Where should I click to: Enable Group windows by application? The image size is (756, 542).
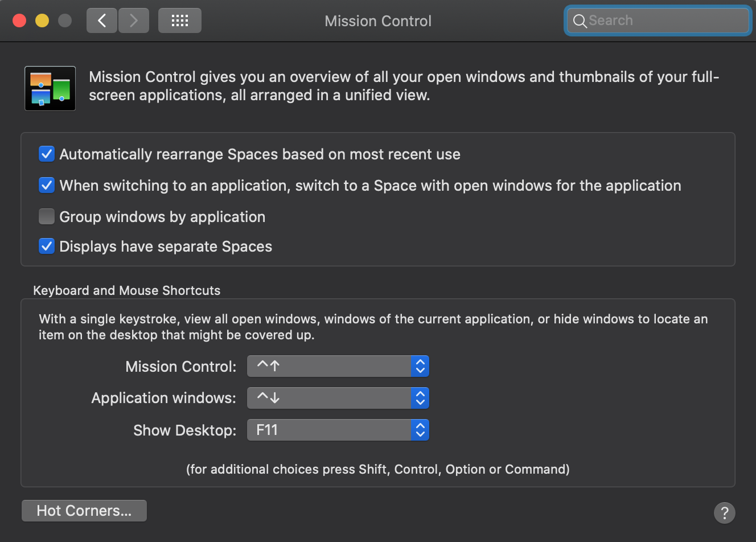point(47,216)
